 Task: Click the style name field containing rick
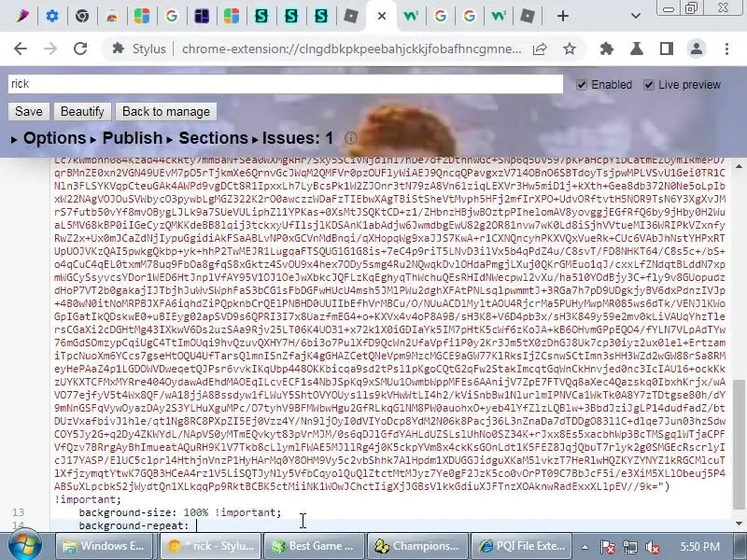point(286,84)
